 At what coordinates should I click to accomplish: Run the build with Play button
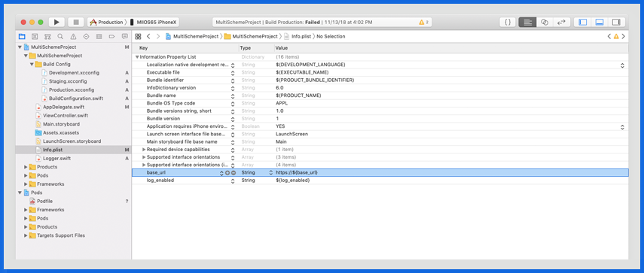(x=56, y=22)
